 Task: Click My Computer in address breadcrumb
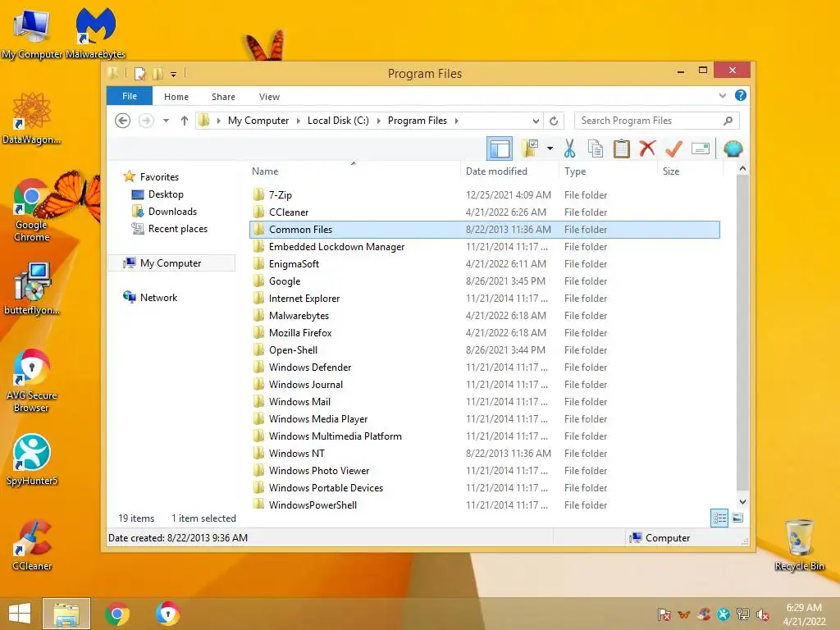pos(258,121)
